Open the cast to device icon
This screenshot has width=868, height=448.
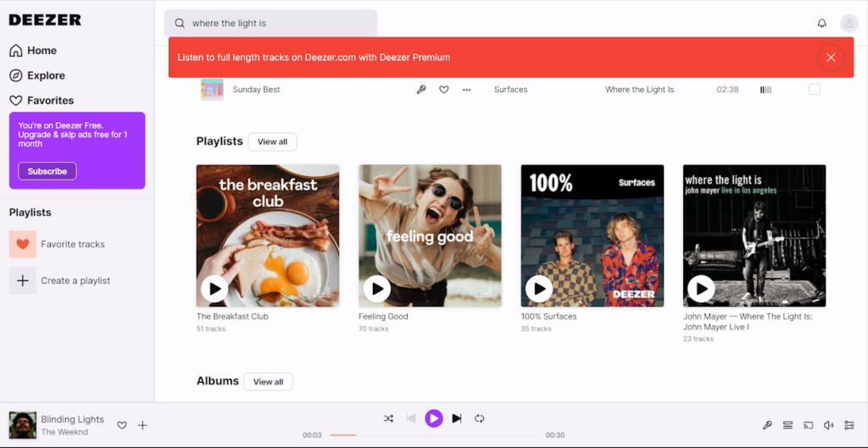point(808,425)
